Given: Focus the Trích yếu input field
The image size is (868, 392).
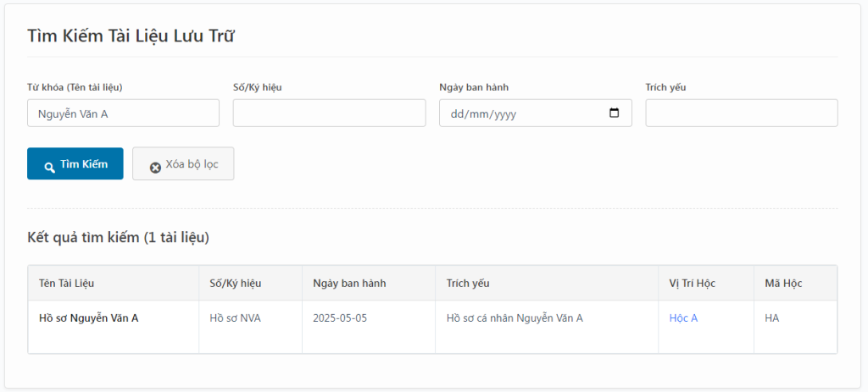Looking at the screenshot, I should point(741,113).
